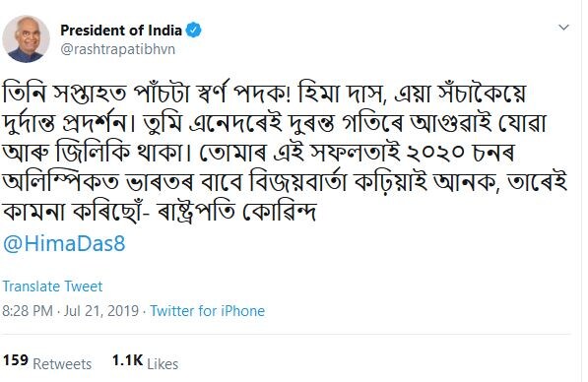Image resolution: width=588 pixels, height=382 pixels.
Task: Click the blue verified badge icon
Action: click(x=194, y=30)
